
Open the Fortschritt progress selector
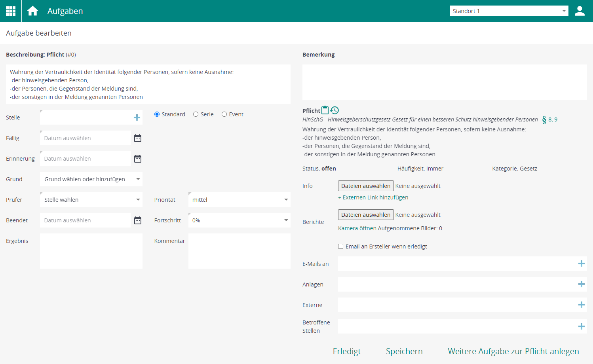(x=239, y=220)
